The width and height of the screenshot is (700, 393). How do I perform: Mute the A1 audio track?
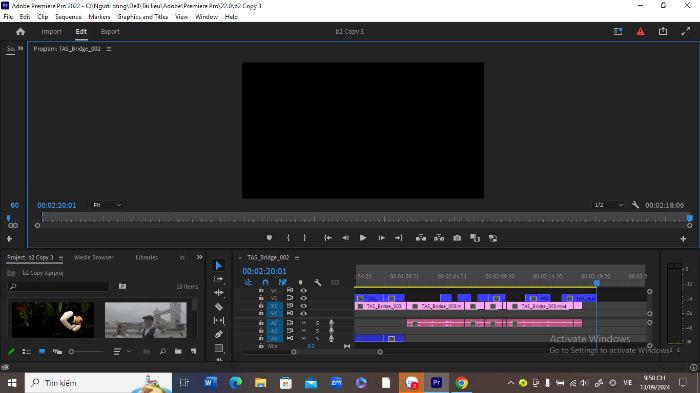click(304, 323)
